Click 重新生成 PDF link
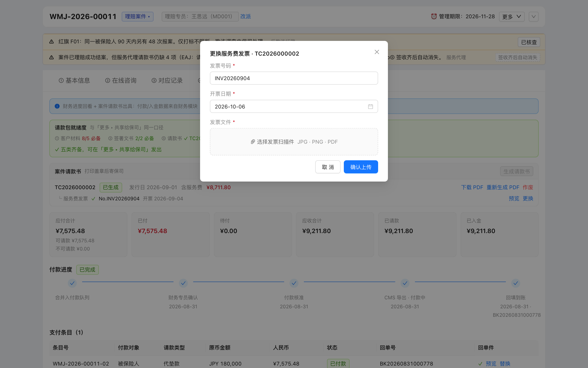Viewport: 588px width, 368px height. [503, 187]
